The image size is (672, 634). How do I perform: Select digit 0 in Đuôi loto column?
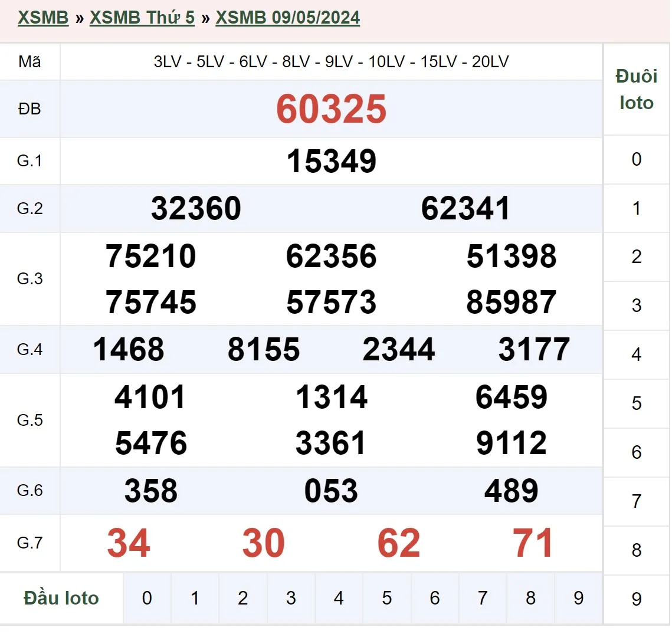[636, 159]
